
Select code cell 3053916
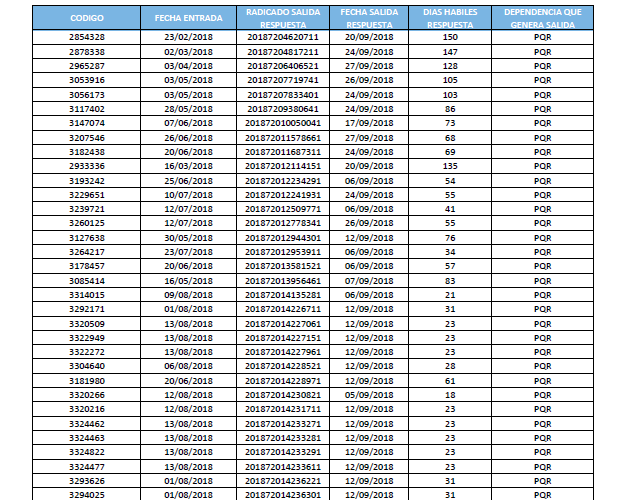87,80
